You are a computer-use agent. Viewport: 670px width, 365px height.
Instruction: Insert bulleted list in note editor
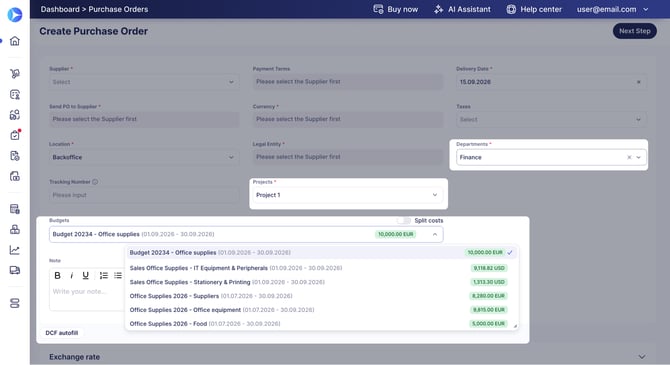118,276
